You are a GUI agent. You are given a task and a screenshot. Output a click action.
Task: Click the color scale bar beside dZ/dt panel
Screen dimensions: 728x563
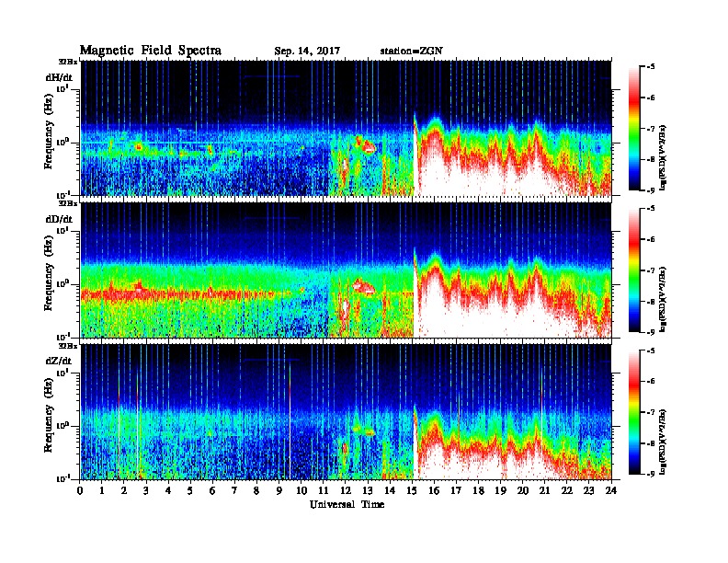634,412
